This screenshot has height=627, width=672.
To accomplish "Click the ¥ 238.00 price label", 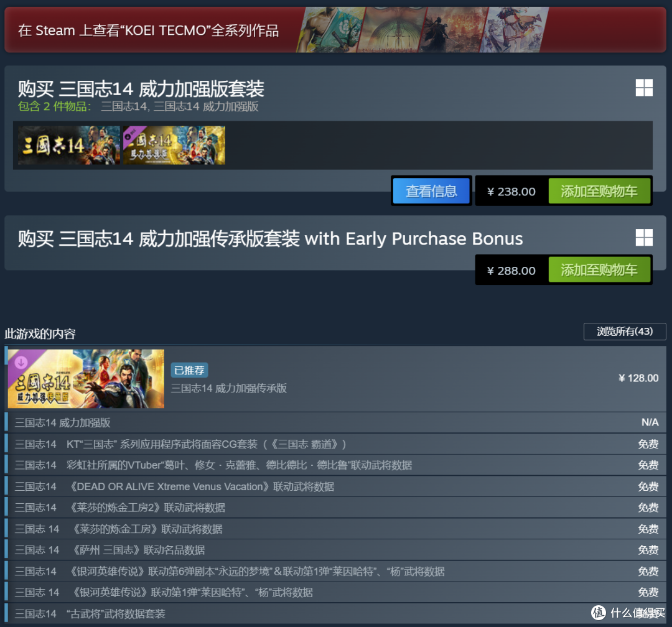I will pos(511,192).
